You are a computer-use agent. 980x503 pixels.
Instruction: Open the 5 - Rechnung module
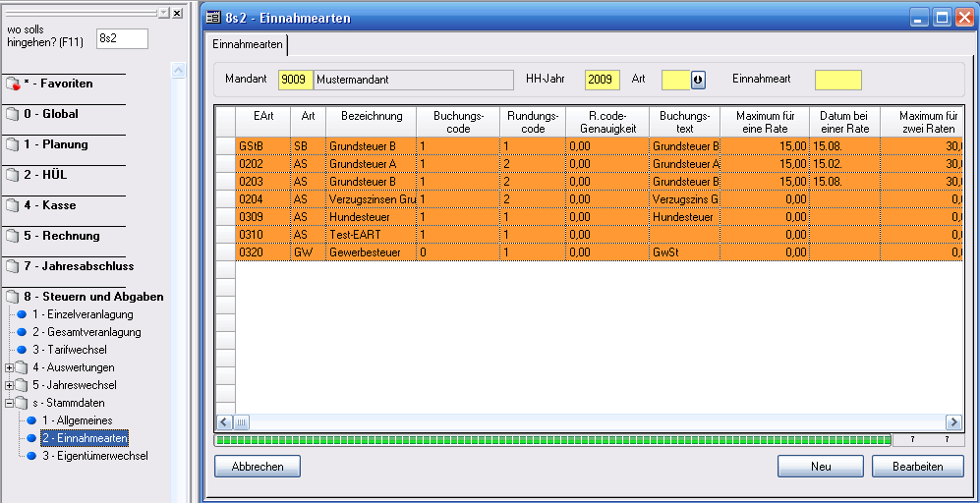pyautogui.click(x=61, y=236)
